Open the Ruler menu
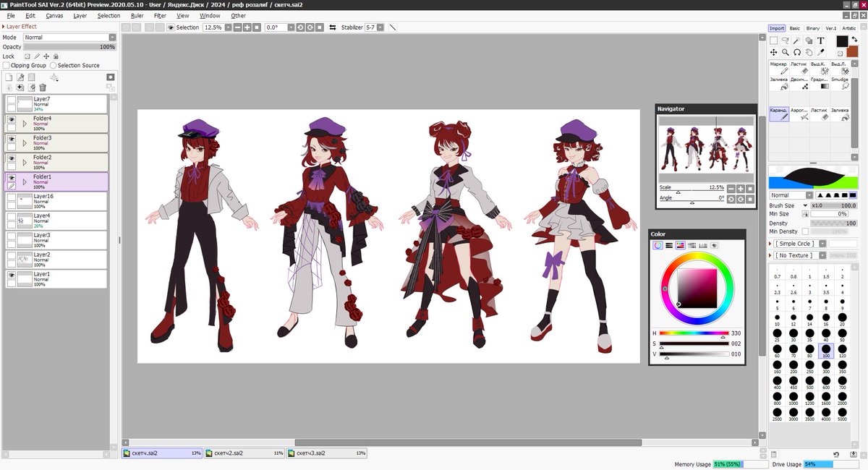868x470 pixels. pyautogui.click(x=137, y=15)
